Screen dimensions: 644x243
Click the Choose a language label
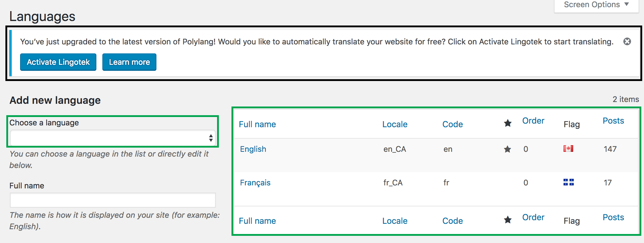point(44,123)
